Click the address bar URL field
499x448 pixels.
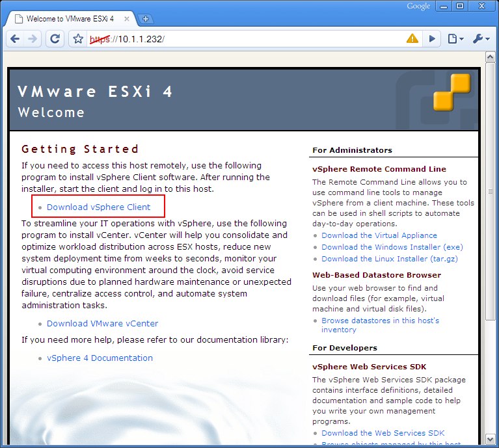pyautogui.click(x=245, y=39)
